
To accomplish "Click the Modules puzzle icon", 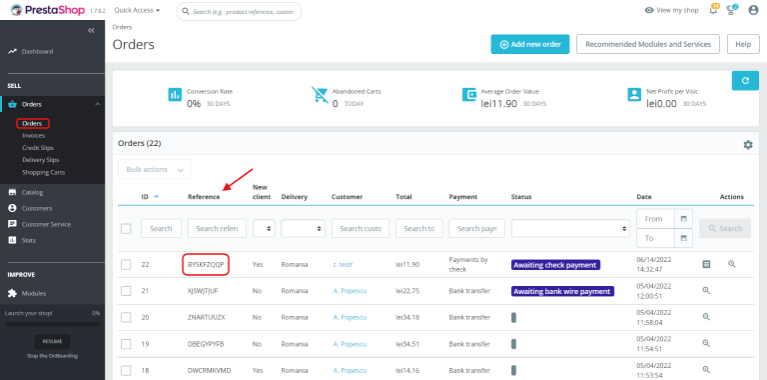I will pyautogui.click(x=12, y=293).
